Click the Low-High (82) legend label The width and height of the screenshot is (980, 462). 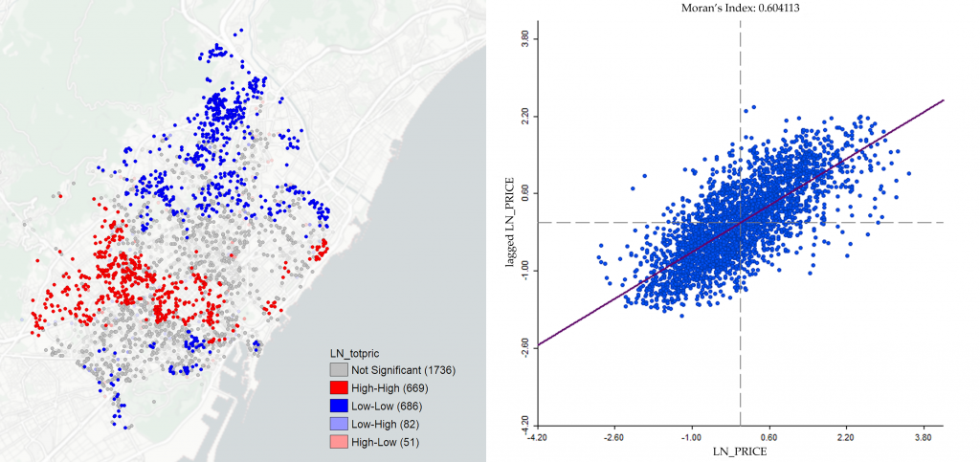(x=385, y=424)
